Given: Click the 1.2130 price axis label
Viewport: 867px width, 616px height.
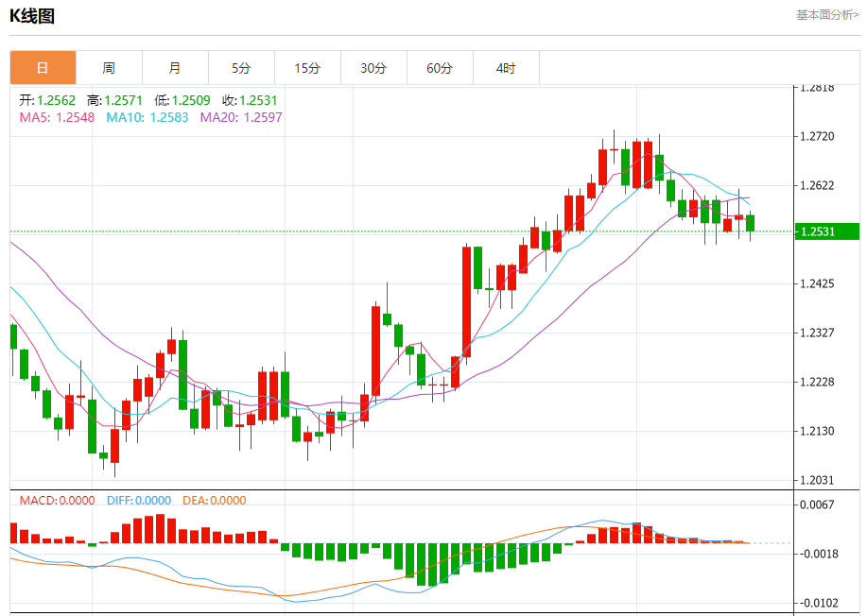Looking at the screenshot, I should [x=817, y=431].
